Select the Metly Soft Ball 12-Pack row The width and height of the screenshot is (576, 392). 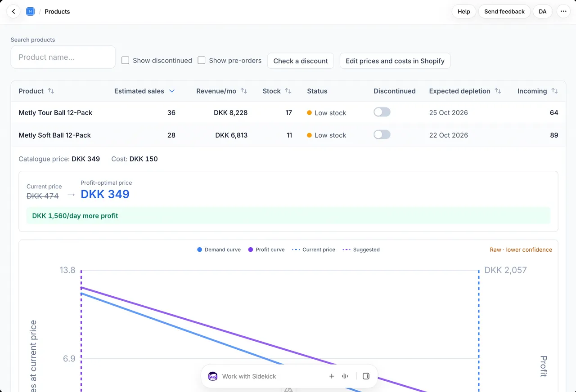pos(288,135)
